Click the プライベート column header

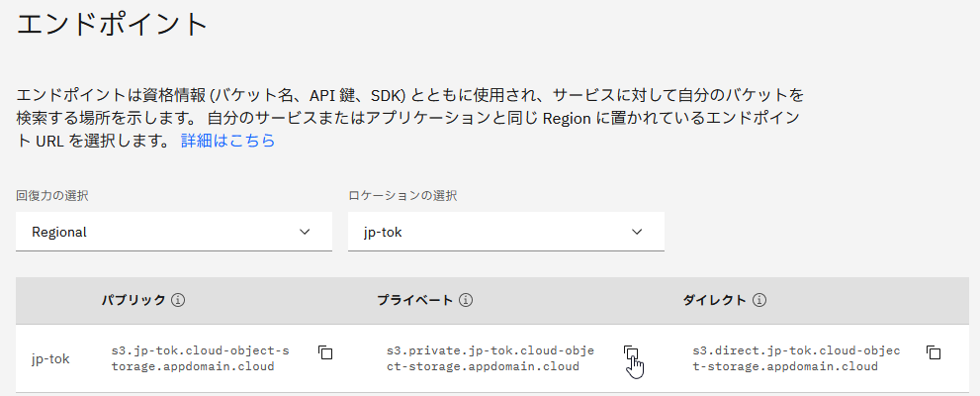click(415, 300)
